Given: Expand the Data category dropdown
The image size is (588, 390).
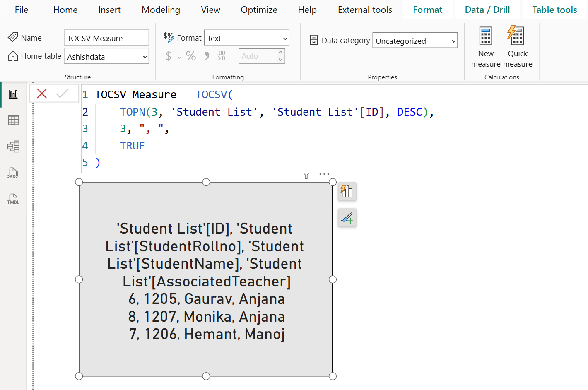Looking at the screenshot, I should [415, 41].
